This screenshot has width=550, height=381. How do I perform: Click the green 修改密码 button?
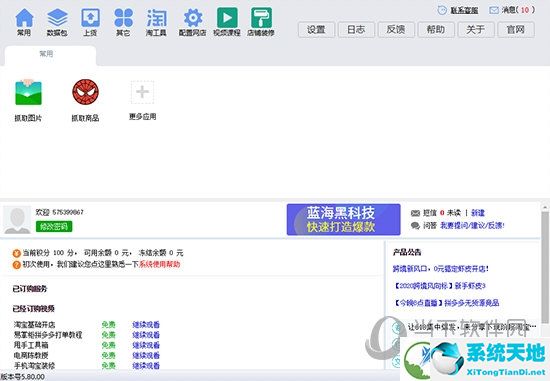54,226
